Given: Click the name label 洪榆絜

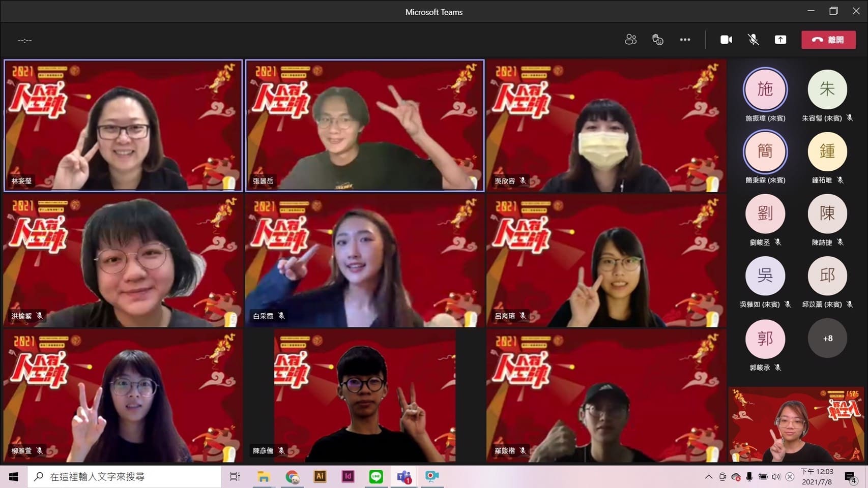Looking at the screenshot, I should (21, 316).
